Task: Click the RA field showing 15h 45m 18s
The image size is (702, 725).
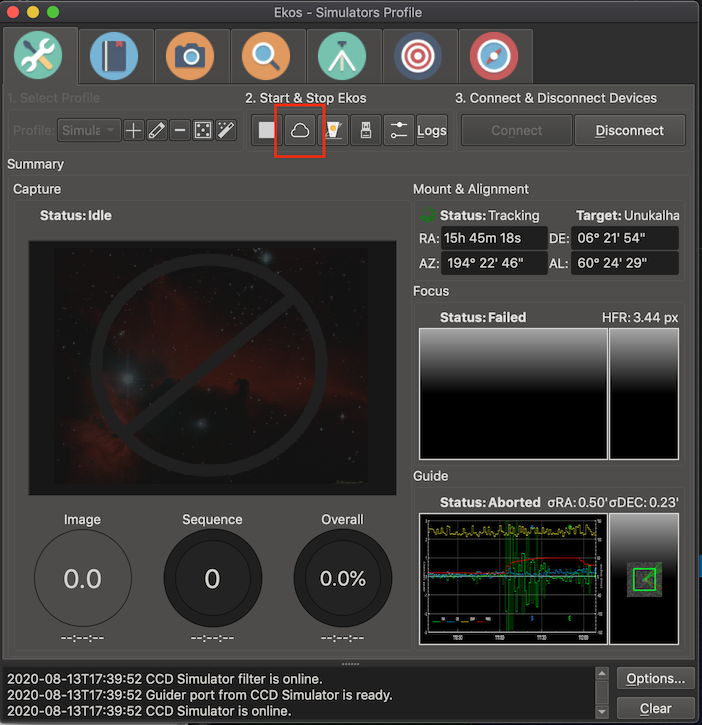Action: coord(494,238)
